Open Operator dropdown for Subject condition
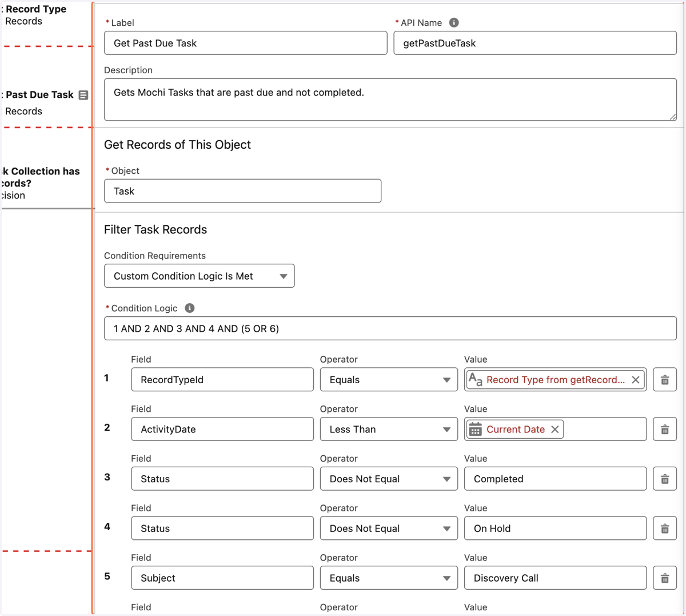Viewport: 686px width, 616px height. click(x=389, y=578)
